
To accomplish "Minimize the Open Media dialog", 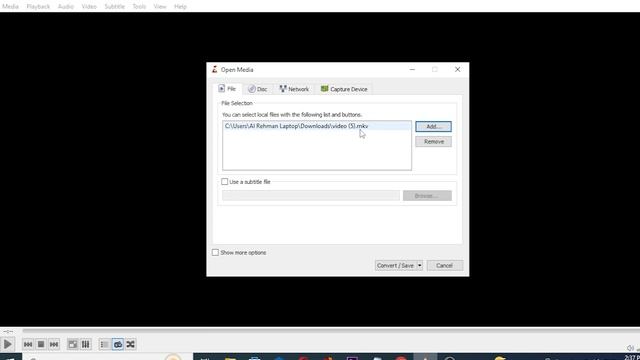I will (x=412, y=69).
